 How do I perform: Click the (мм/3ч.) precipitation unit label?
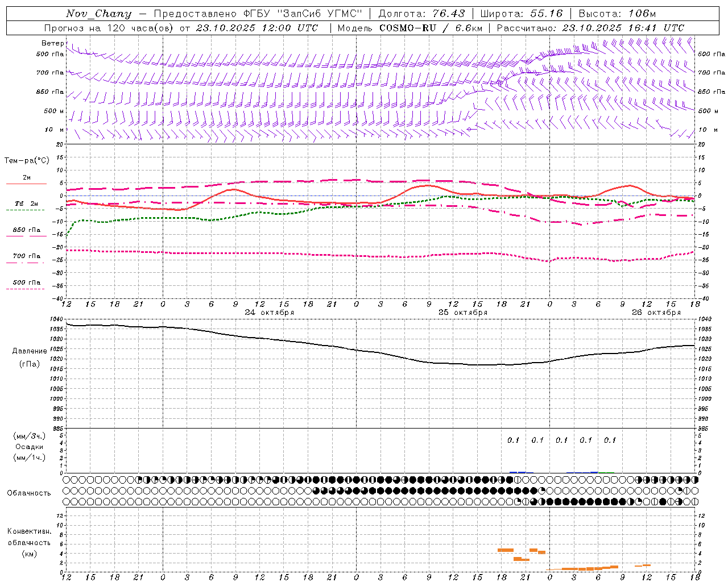click(x=30, y=436)
